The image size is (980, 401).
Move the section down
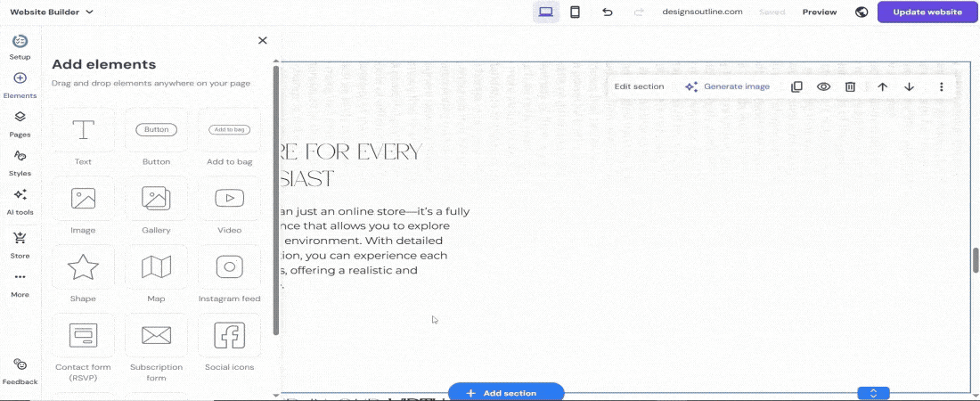click(x=910, y=87)
